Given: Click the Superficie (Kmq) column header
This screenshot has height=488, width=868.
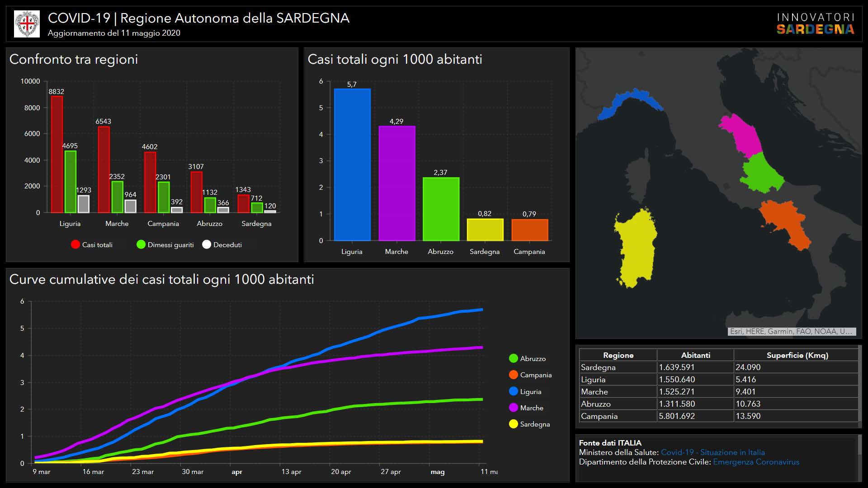Looking at the screenshot, I should point(797,355).
